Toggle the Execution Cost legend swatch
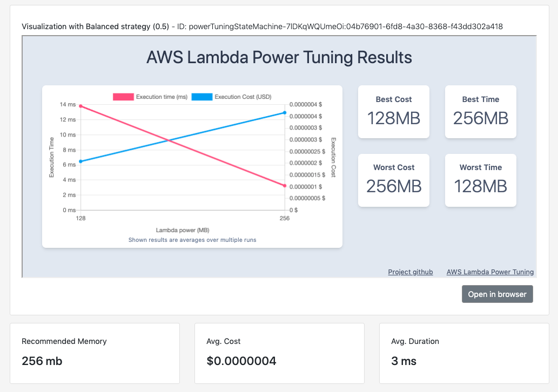The height and width of the screenshot is (392, 558). click(x=202, y=97)
